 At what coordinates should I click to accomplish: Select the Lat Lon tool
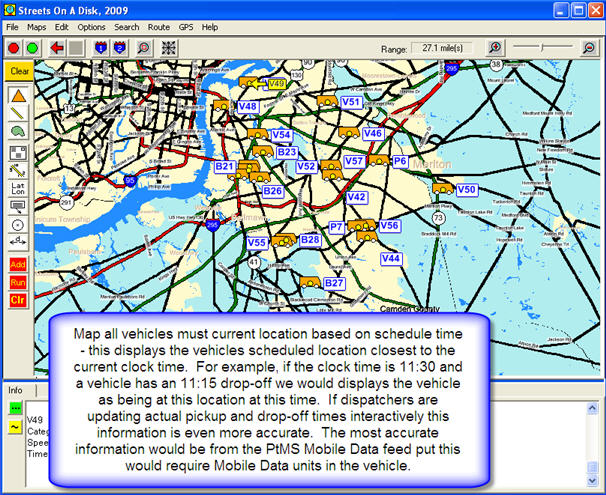[x=18, y=188]
